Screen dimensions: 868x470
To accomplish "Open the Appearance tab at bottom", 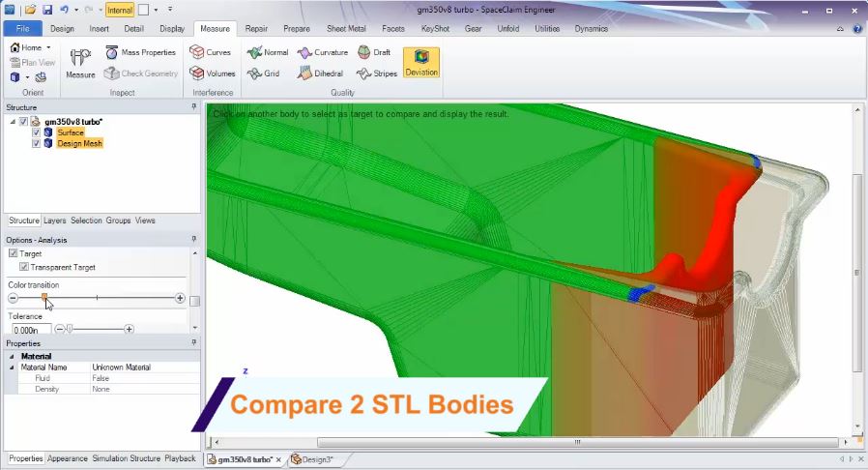I will [x=68, y=458].
